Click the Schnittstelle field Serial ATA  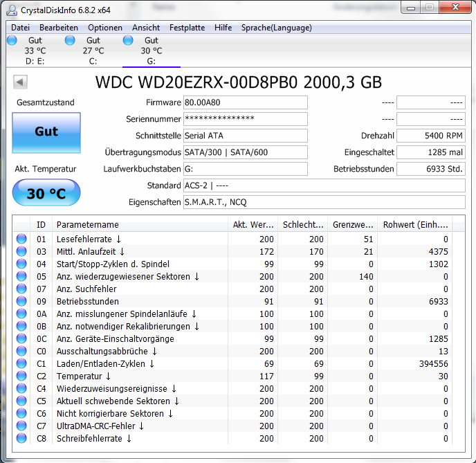[246, 136]
